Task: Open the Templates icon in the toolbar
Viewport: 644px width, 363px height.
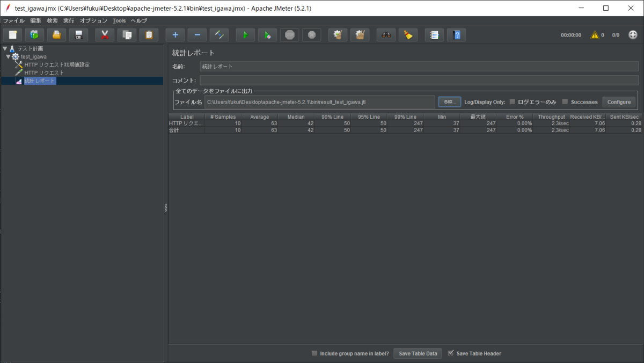Action: tap(34, 35)
